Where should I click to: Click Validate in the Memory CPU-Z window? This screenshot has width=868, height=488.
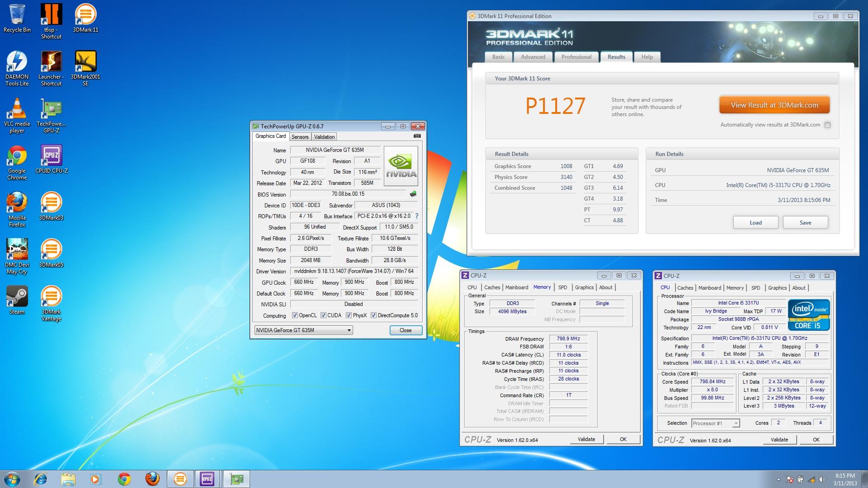point(586,439)
